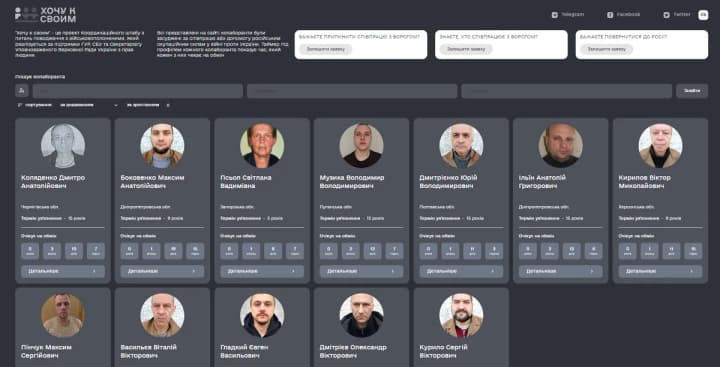This screenshot has width=720, height=367.
Task: Select name Кирилов Віктор Миколайович
Action: click(x=645, y=182)
